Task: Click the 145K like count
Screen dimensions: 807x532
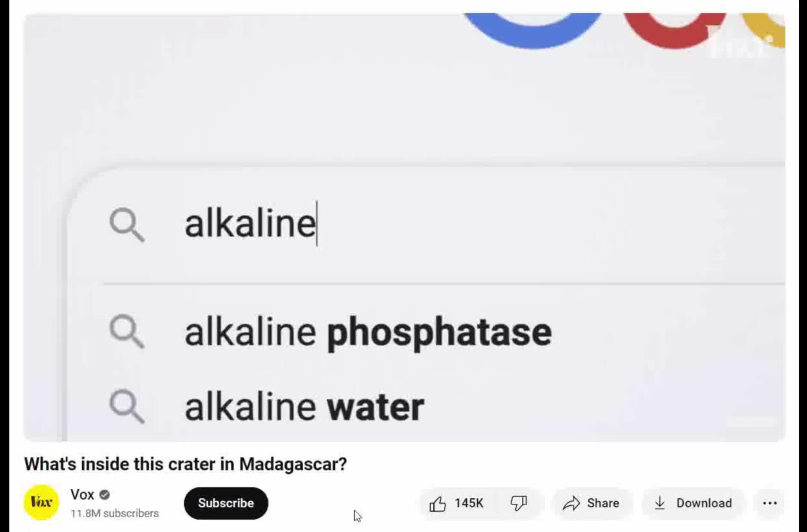Action: [469, 503]
